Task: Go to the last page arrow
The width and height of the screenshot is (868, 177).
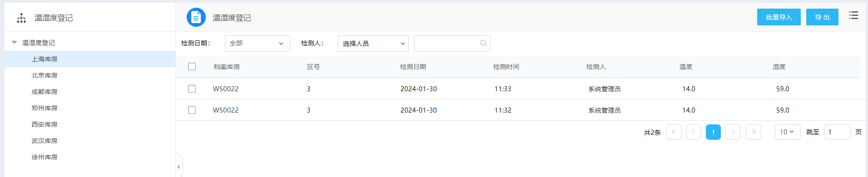Action: click(754, 132)
